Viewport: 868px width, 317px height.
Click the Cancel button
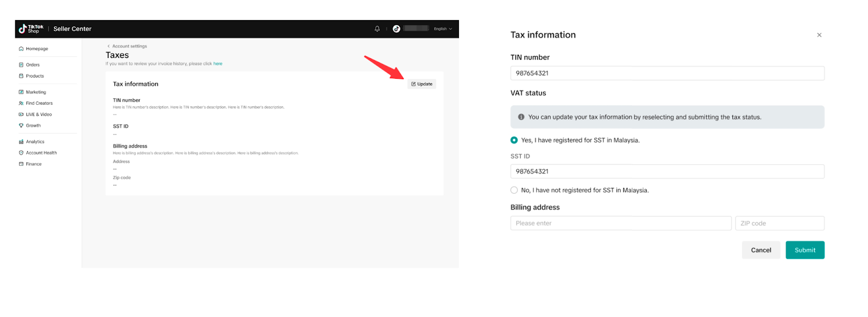click(761, 250)
